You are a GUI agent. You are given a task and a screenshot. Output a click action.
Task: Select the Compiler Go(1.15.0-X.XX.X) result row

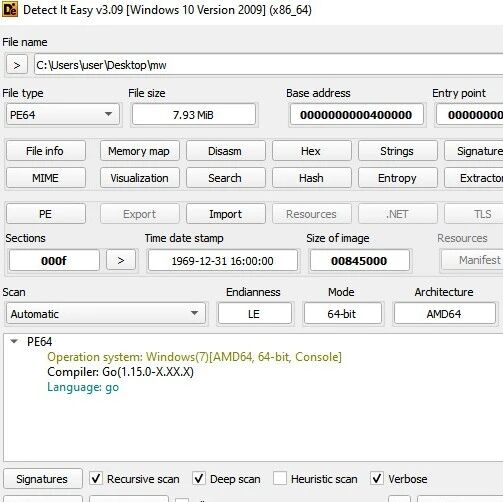tap(120, 372)
